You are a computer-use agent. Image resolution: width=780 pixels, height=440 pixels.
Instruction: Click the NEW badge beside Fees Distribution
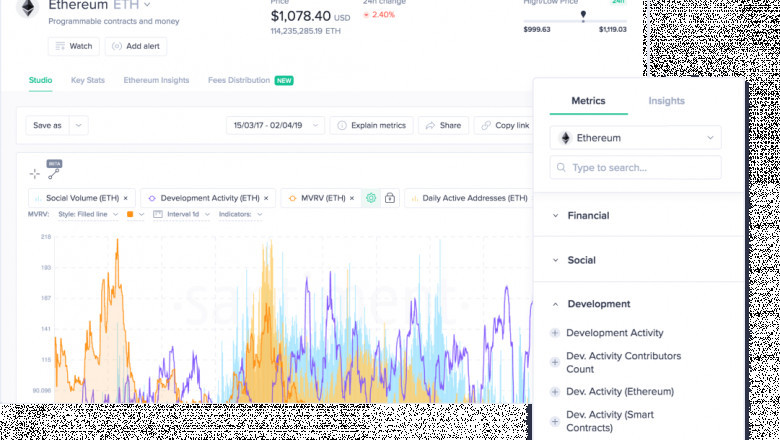pos(284,81)
